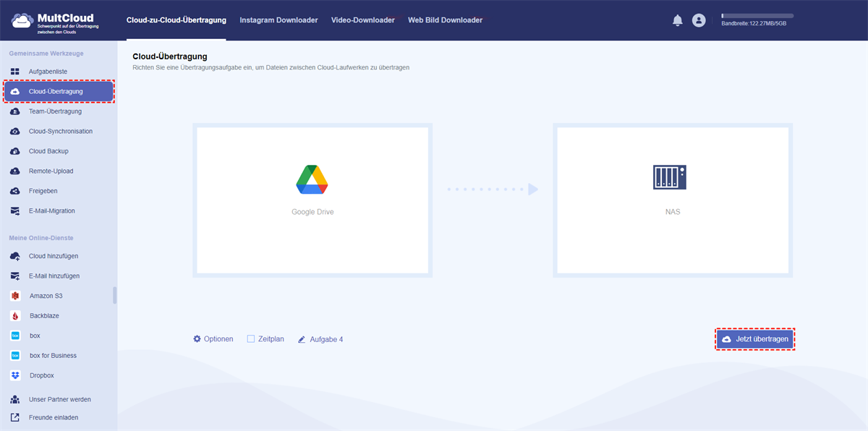
Task: Click Cloud hinzufügen label
Action: (x=54, y=256)
